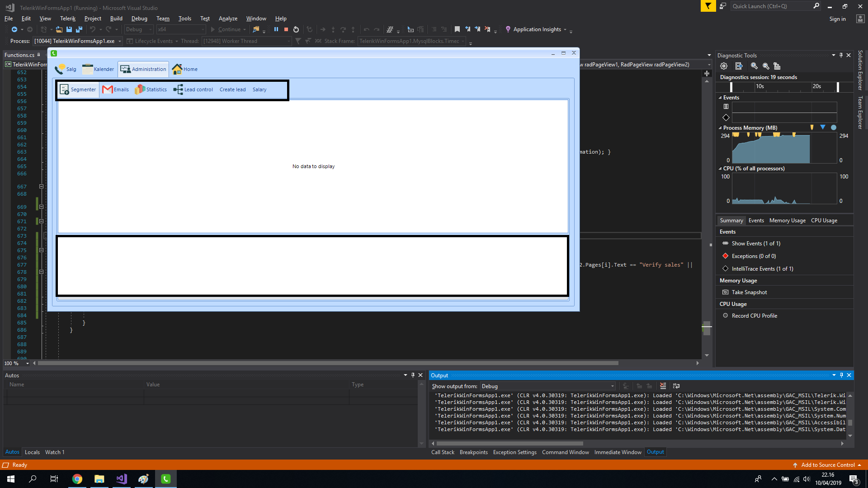
Task: Open the Emails tab with Gmail icon
Action: point(116,89)
